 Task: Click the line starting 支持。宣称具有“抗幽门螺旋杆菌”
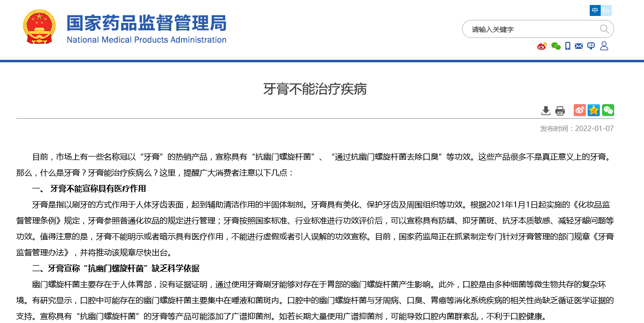click(x=281, y=316)
